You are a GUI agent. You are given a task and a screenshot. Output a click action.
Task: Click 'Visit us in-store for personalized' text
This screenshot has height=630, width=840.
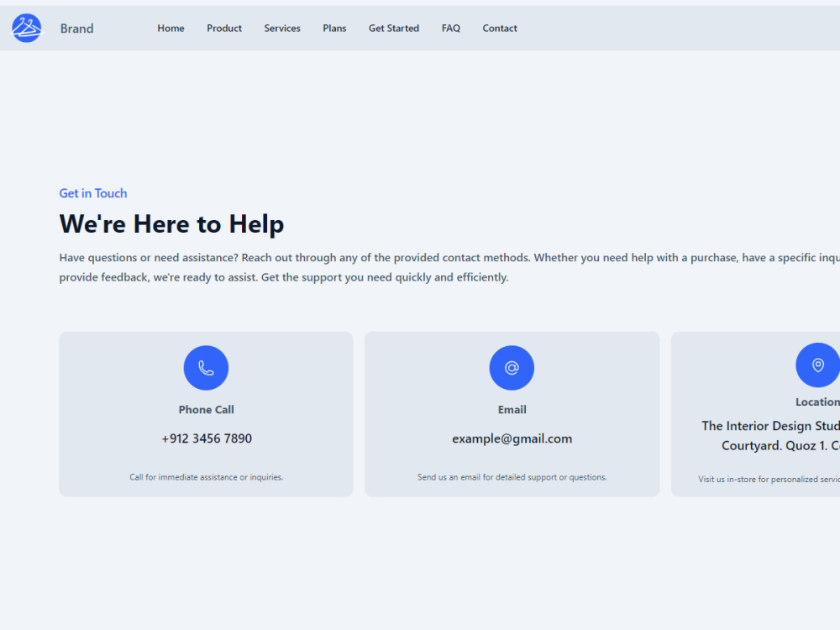[x=769, y=479]
